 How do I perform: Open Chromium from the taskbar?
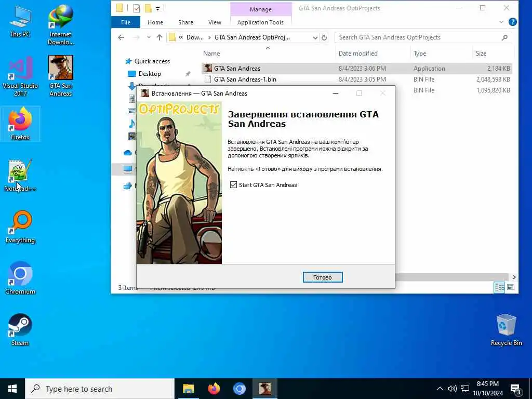pyautogui.click(x=239, y=389)
